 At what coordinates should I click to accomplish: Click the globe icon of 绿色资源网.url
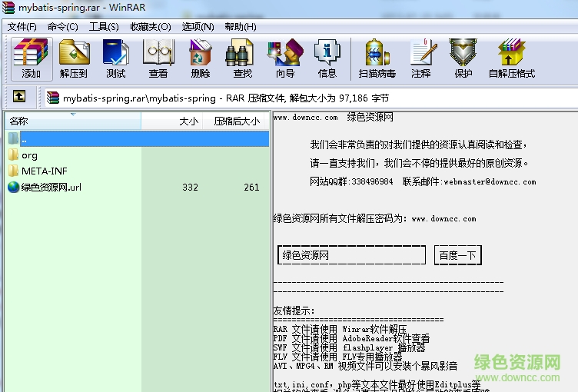click(x=13, y=187)
